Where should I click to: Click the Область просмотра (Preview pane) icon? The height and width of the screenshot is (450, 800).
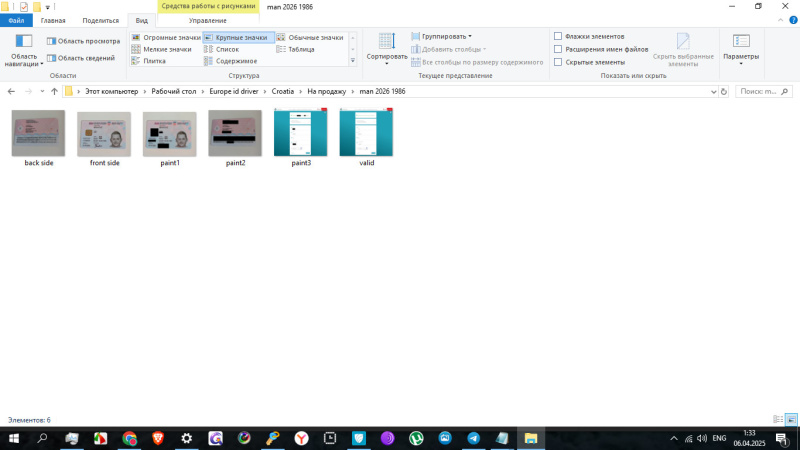coord(51,41)
